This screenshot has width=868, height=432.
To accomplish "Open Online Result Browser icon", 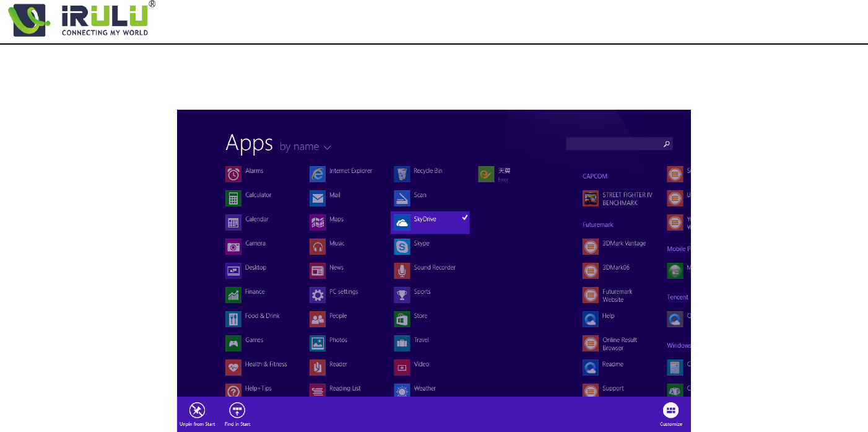I will pos(591,343).
